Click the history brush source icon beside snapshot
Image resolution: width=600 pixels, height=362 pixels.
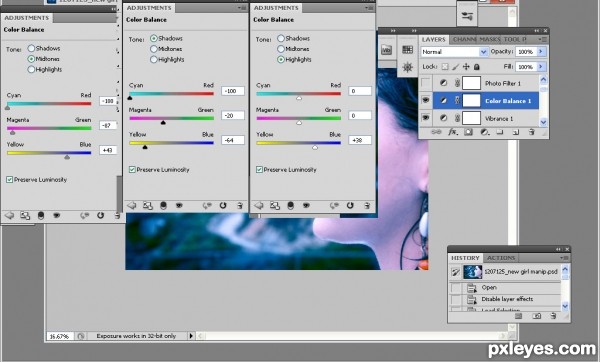click(x=455, y=272)
